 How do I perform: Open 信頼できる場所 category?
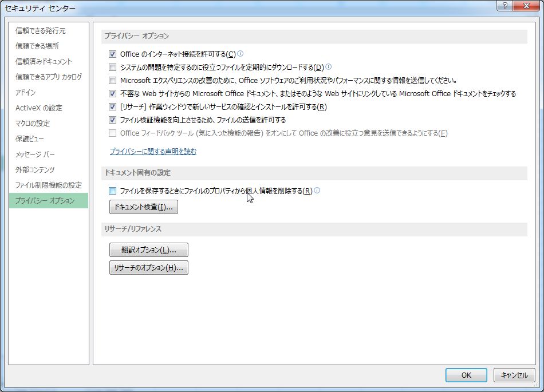49,46
